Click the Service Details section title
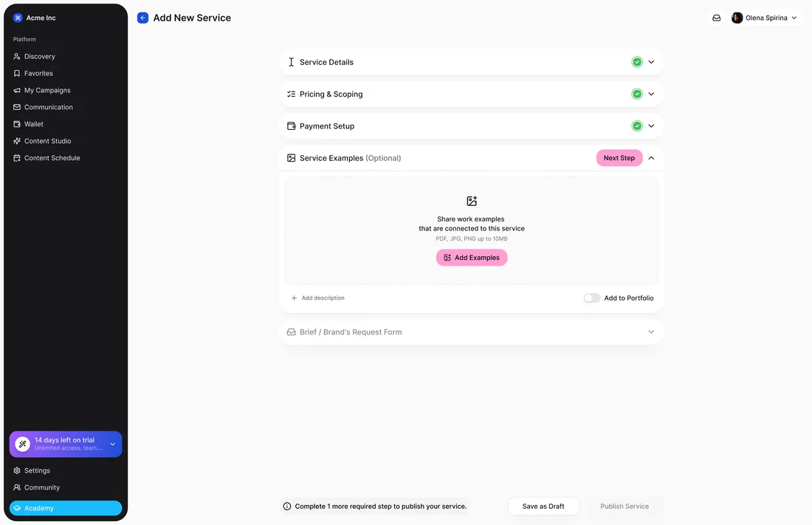The width and height of the screenshot is (812, 525). tap(326, 62)
